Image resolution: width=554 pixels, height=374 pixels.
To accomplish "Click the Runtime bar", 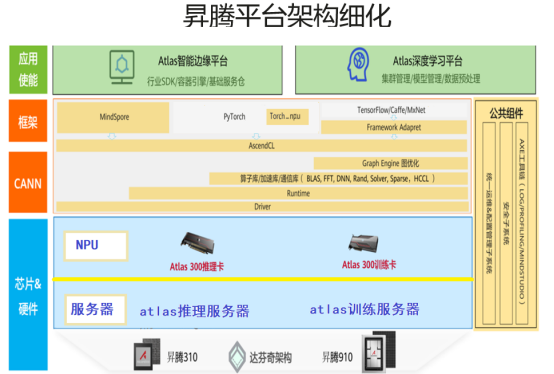I will point(299,193).
